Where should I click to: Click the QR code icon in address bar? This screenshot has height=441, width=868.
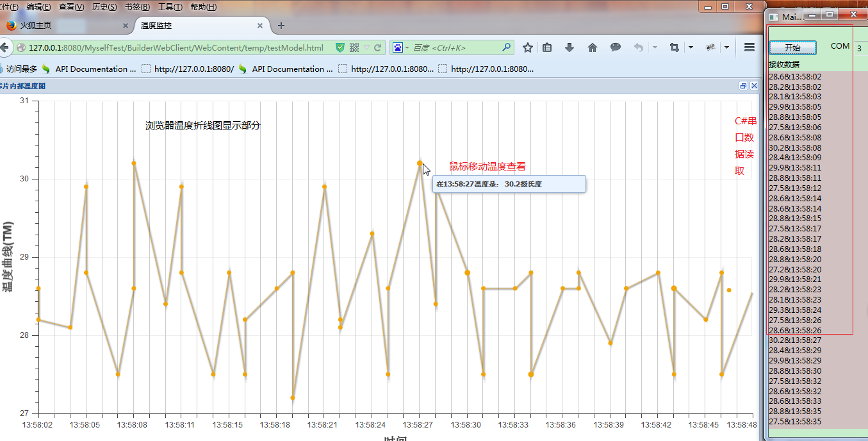point(354,47)
